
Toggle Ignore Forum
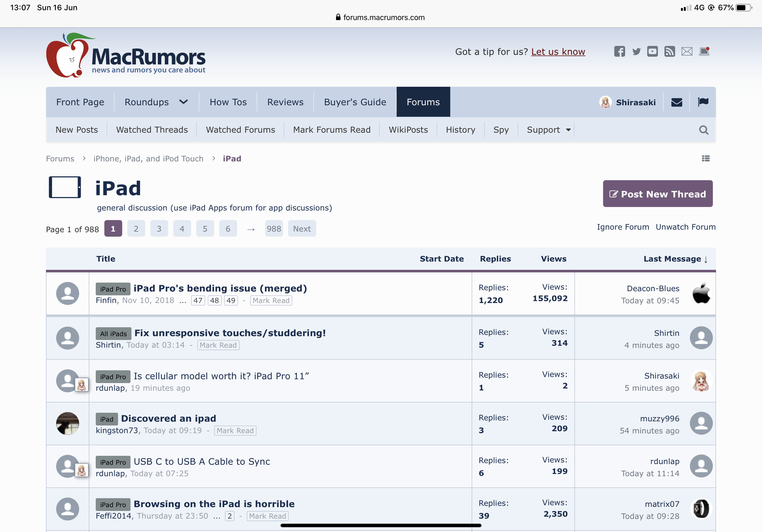pos(623,227)
